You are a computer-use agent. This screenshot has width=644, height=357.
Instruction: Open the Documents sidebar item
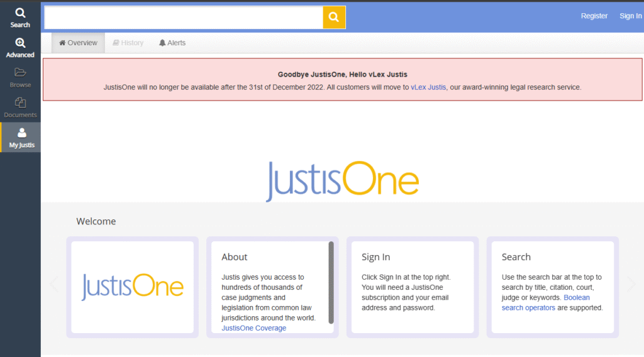pyautogui.click(x=20, y=108)
